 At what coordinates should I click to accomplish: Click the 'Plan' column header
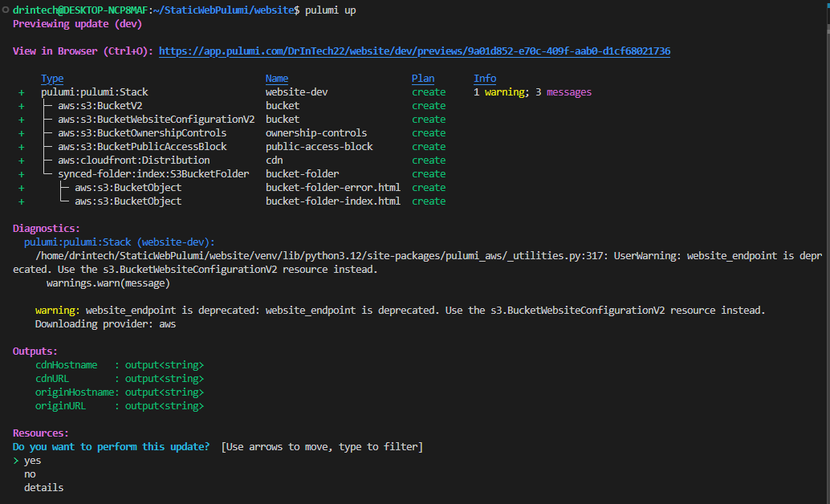pos(423,79)
